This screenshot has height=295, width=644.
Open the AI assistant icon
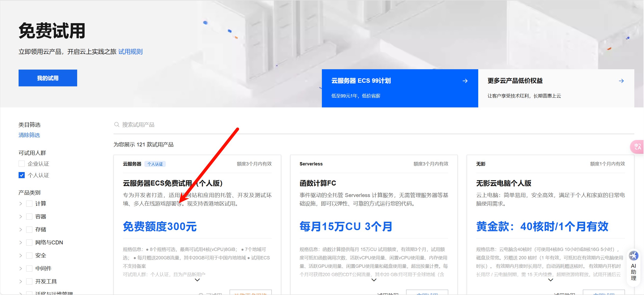pyautogui.click(x=634, y=256)
